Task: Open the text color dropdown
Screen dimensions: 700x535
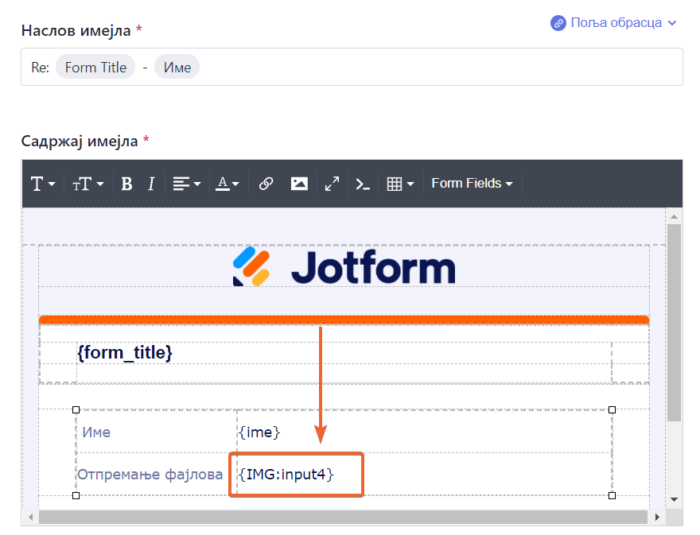Action: [x=227, y=184]
